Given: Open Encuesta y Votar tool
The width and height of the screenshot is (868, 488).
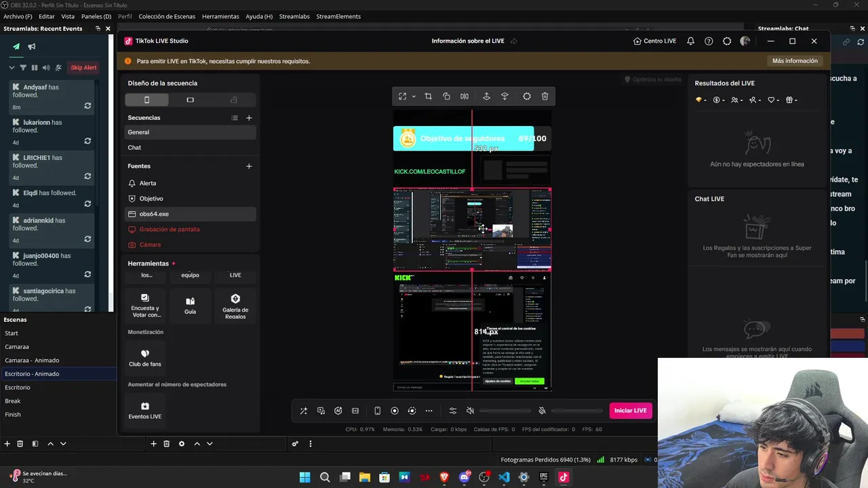Looking at the screenshot, I should tap(145, 306).
